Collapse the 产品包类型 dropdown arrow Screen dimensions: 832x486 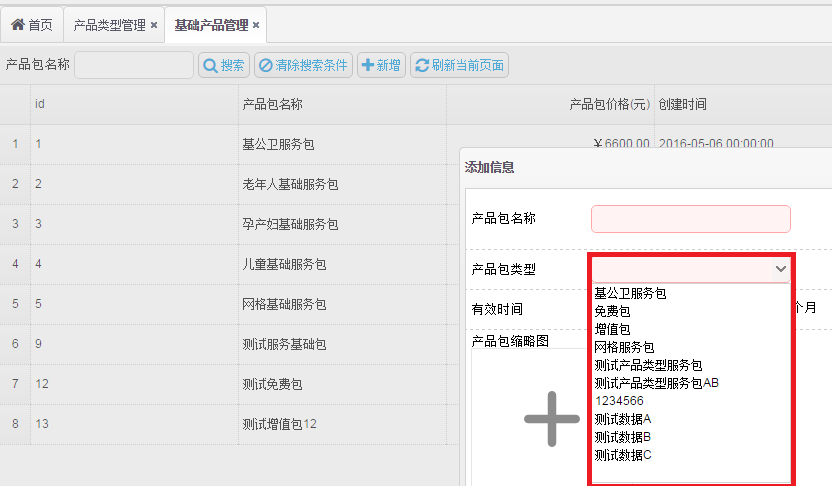(x=780, y=270)
